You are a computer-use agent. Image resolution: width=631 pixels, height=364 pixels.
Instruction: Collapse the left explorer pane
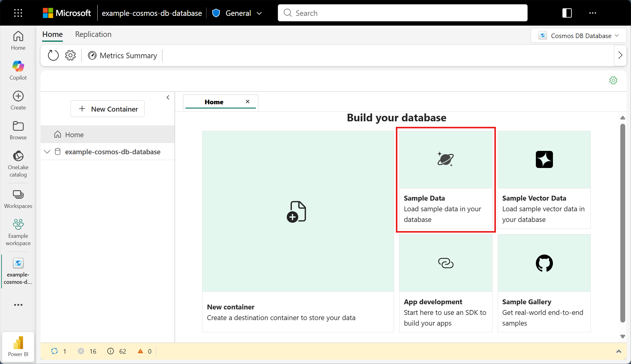pos(168,98)
